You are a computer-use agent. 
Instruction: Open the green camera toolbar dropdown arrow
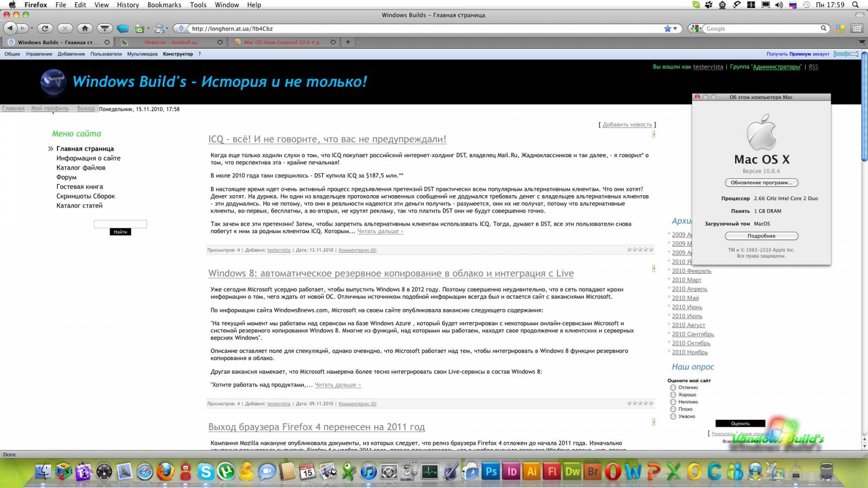point(148,28)
